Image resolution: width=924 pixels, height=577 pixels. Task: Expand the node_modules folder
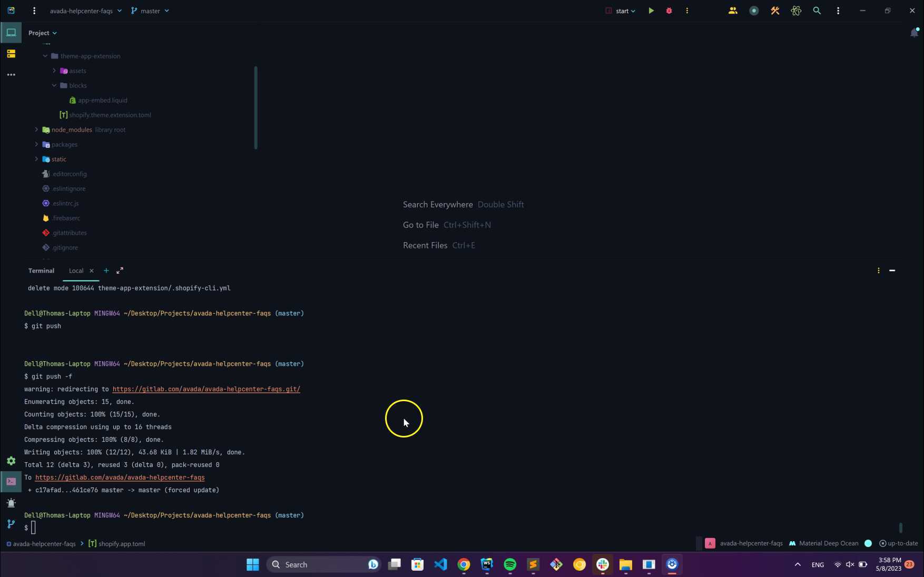[36, 130]
